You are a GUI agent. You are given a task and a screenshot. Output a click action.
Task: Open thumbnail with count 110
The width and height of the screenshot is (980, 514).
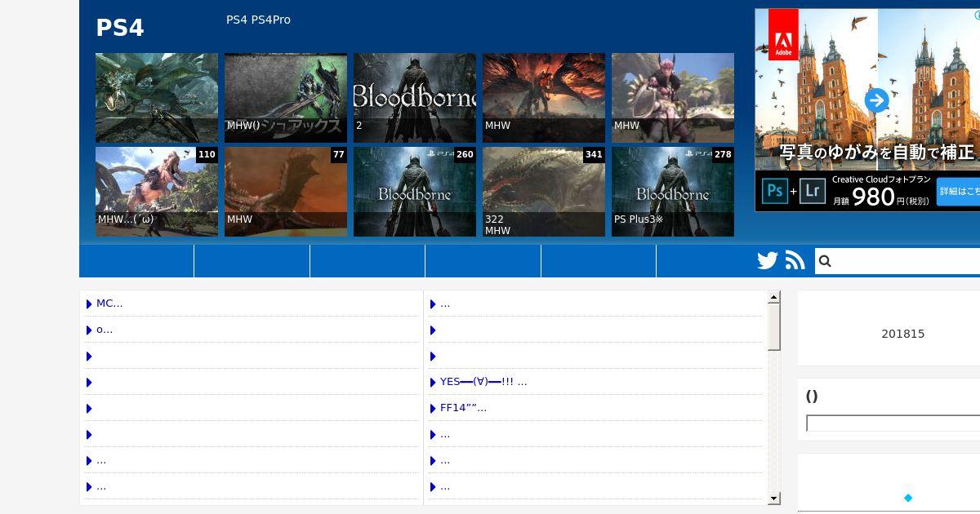(x=157, y=192)
